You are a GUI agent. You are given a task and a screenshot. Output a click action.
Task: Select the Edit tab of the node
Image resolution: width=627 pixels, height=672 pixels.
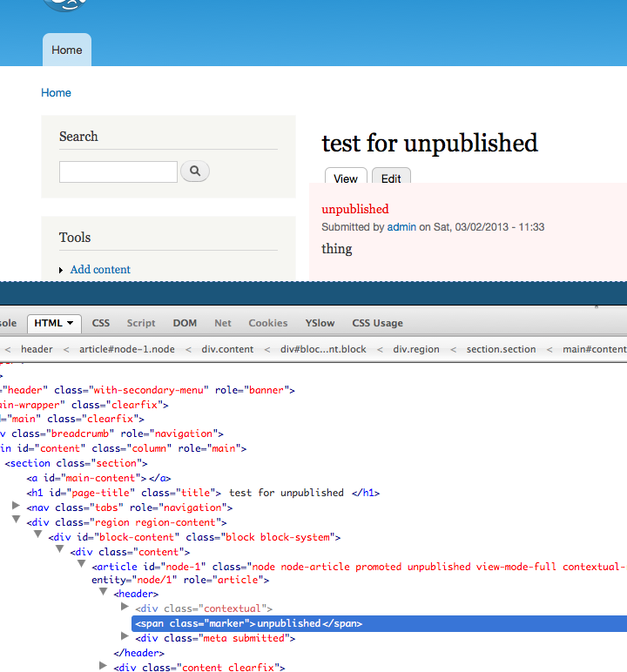coord(391,178)
